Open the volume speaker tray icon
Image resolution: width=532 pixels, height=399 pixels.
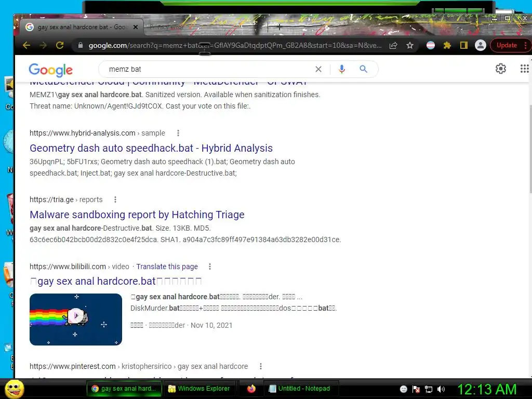click(x=441, y=389)
